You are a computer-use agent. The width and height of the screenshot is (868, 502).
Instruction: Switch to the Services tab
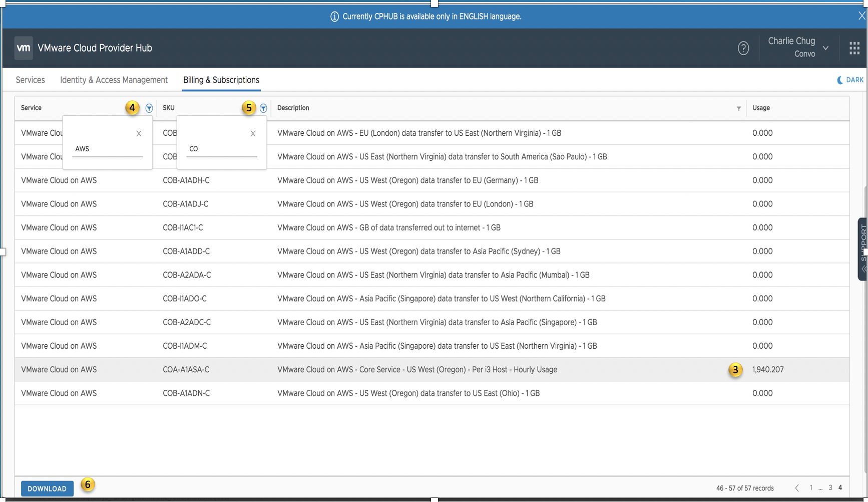point(30,80)
